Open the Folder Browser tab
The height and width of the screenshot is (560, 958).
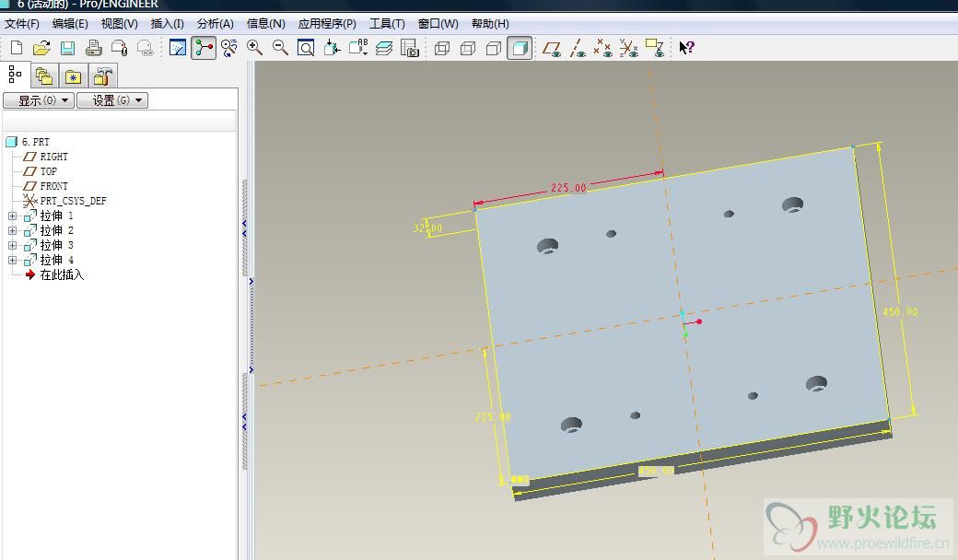(44, 76)
